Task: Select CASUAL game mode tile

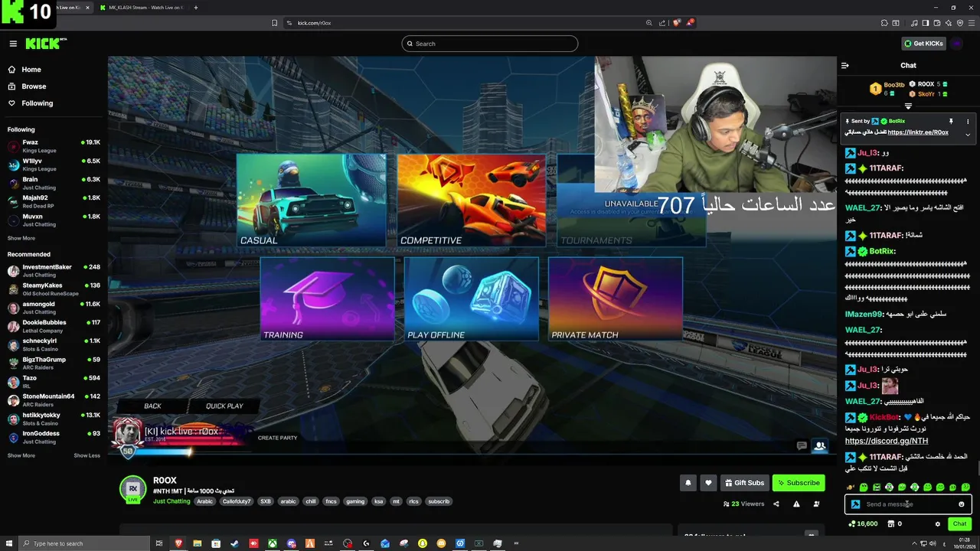Action: coord(311,201)
